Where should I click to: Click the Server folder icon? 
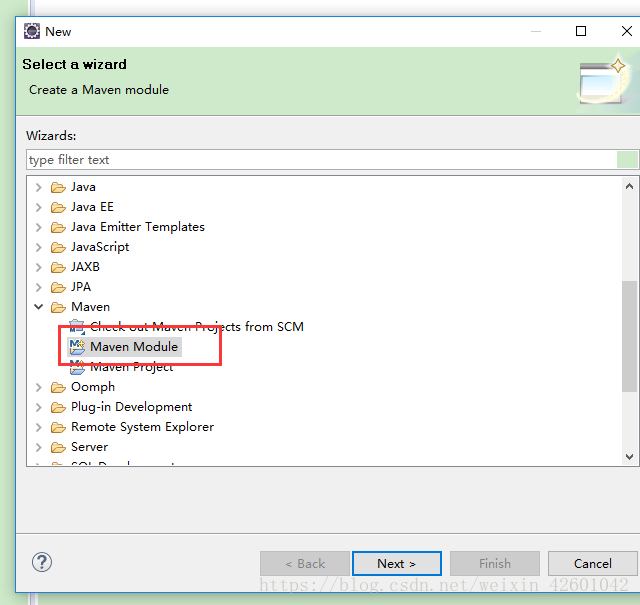tap(58, 447)
